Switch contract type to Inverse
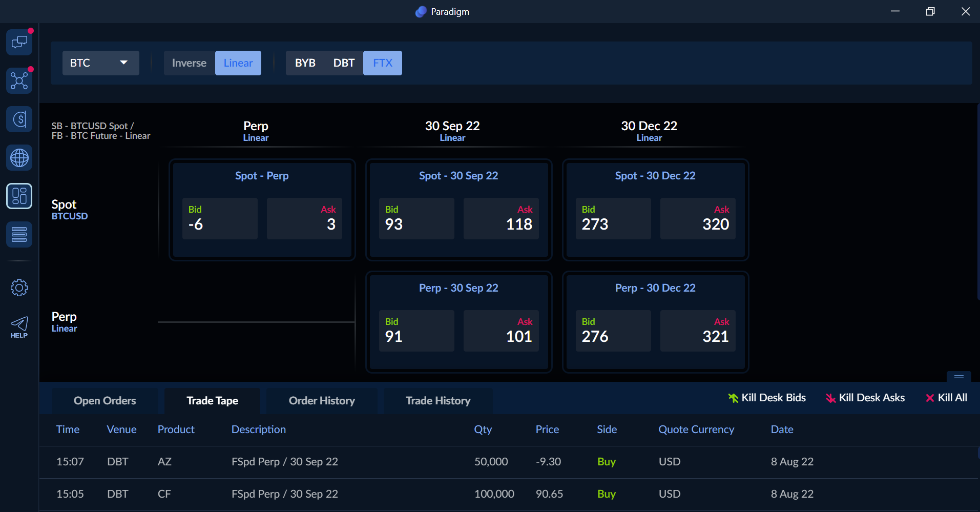Viewport: 980px width, 512px height. click(189, 63)
